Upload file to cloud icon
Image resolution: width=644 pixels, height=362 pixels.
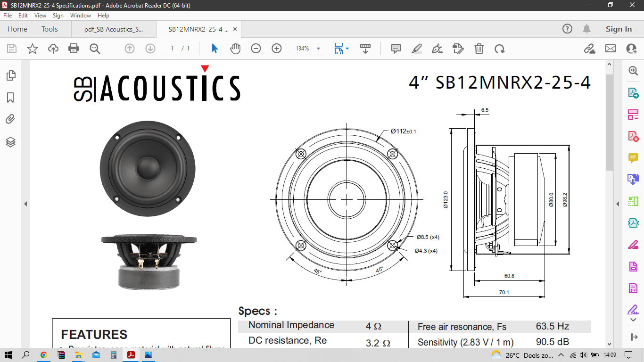pos(53,49)
